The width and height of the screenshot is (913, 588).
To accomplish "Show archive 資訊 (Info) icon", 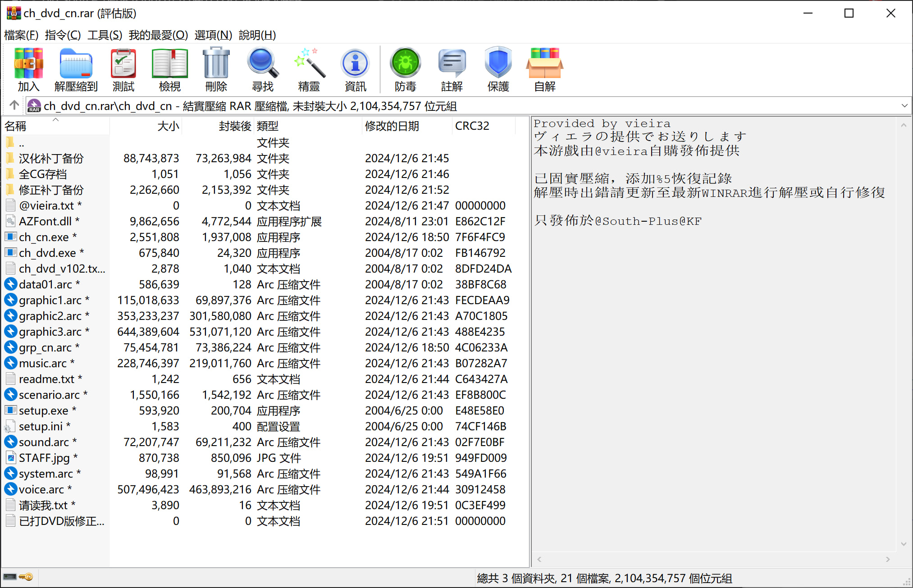I will pos(355,69).
